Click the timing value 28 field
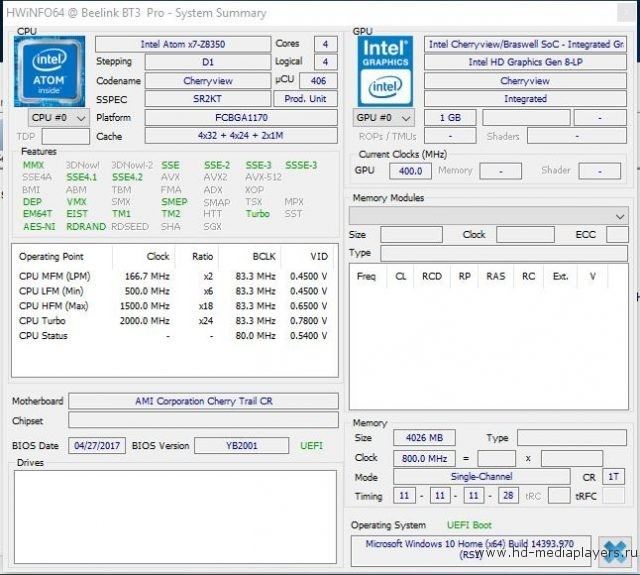 tap(508, 496)
